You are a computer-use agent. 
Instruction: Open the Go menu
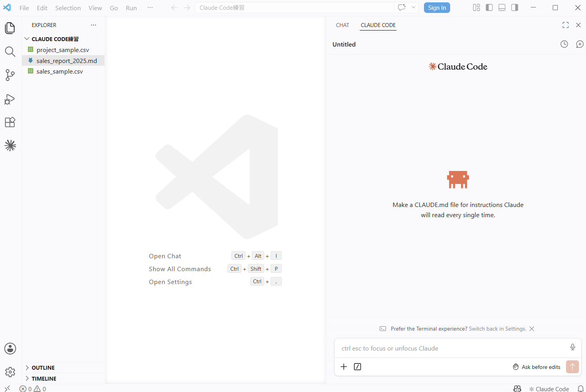click(x=114, y=8)
